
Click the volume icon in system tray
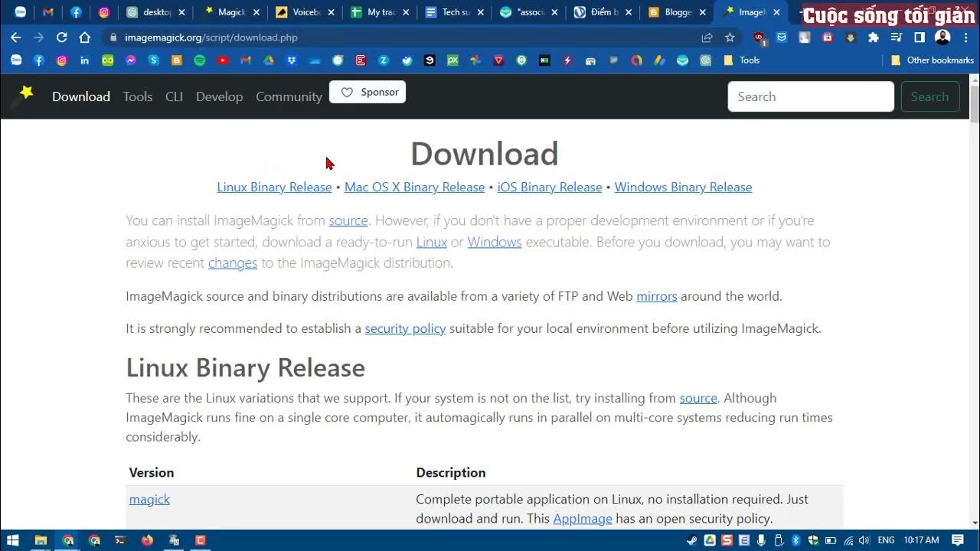tap(864, 540)
